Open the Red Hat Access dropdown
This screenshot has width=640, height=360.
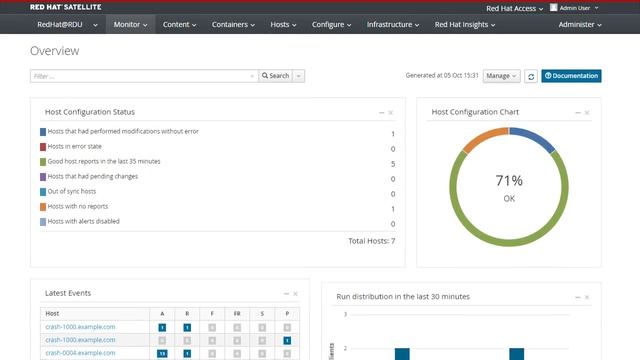pos(514,8)
